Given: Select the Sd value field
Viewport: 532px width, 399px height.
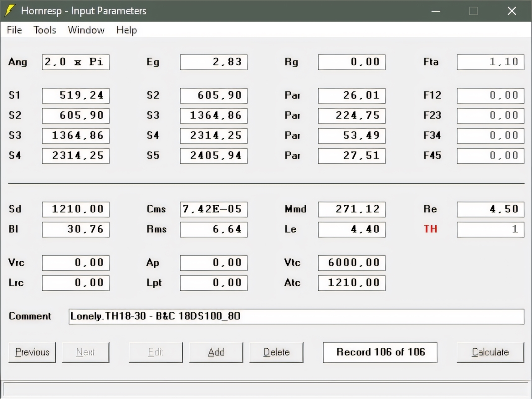Looking at the screenshot, I should 76,209.
